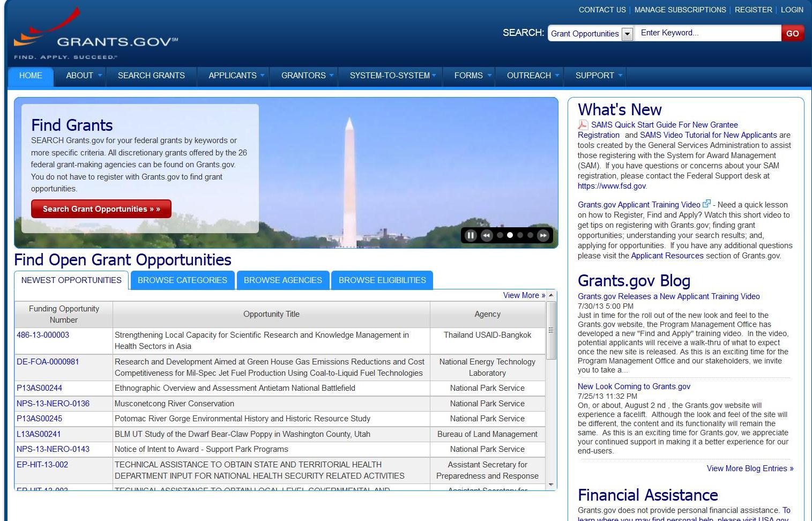Open opportunity NPS-13-NERO-0136
812x521 pixels.
coord(53,404)
